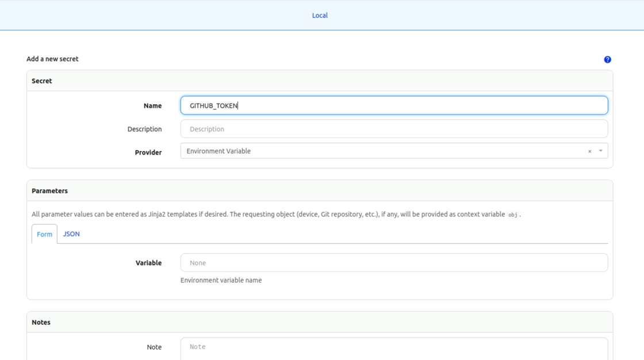Screen dimensions: 644x360
Task: Click the Notes panel header
Action: (41, 323)
